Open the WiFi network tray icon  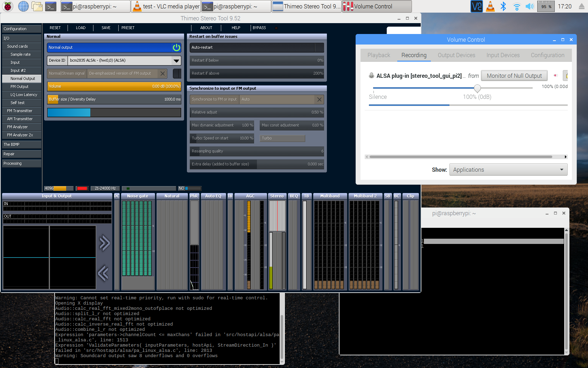[517, 6]
